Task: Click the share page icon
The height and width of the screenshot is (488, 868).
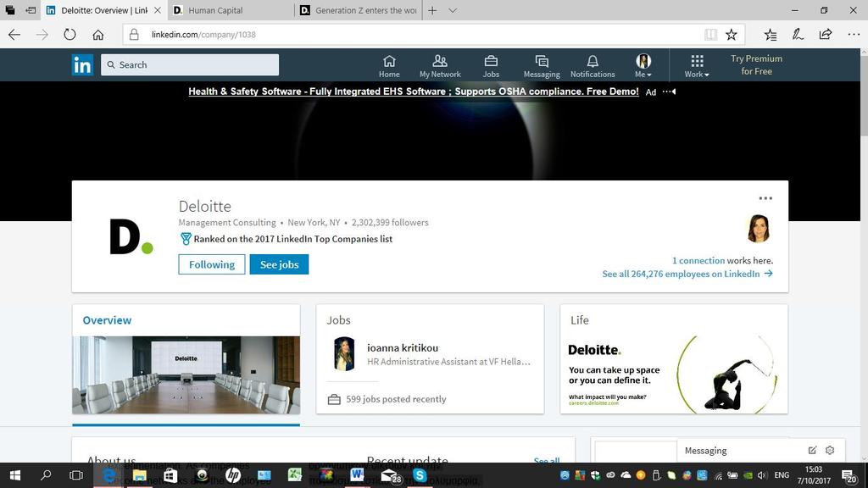Action: (x=826, y=34)
